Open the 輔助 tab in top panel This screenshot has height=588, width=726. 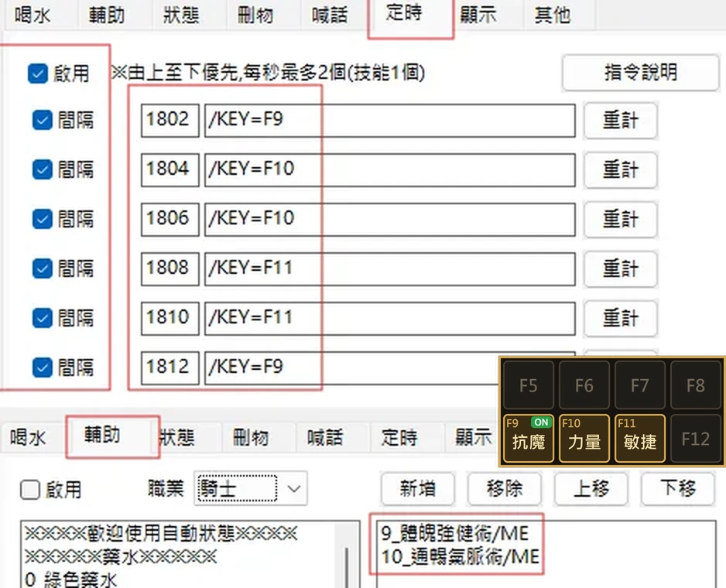click(x=107, y=15)
